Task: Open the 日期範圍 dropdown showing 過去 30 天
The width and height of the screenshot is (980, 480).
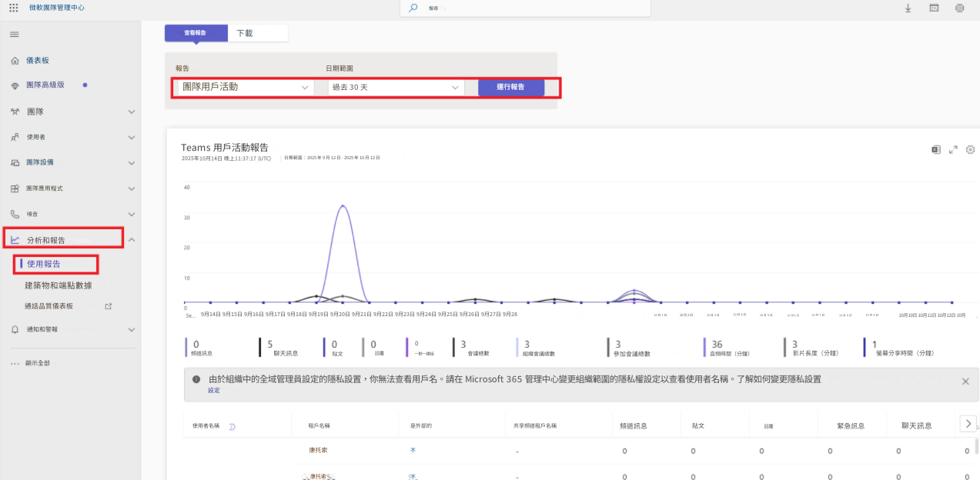Action: 396,87
